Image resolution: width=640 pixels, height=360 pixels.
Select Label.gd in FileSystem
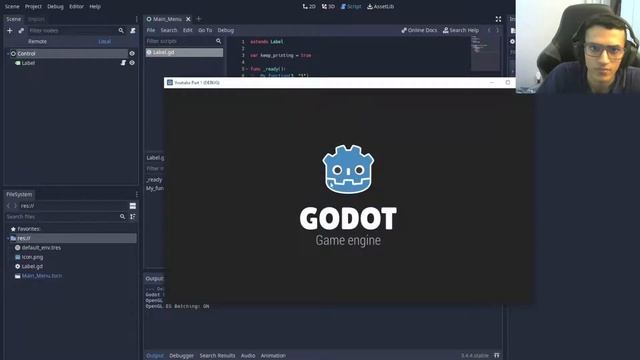(x=29, y=267)
